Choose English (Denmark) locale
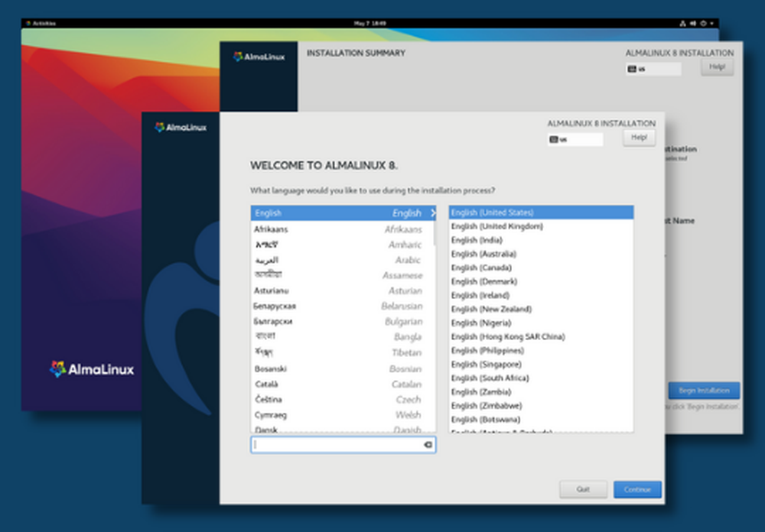This screenshot has height=532, width=765. pyautogui.click(x=541, y=281)
